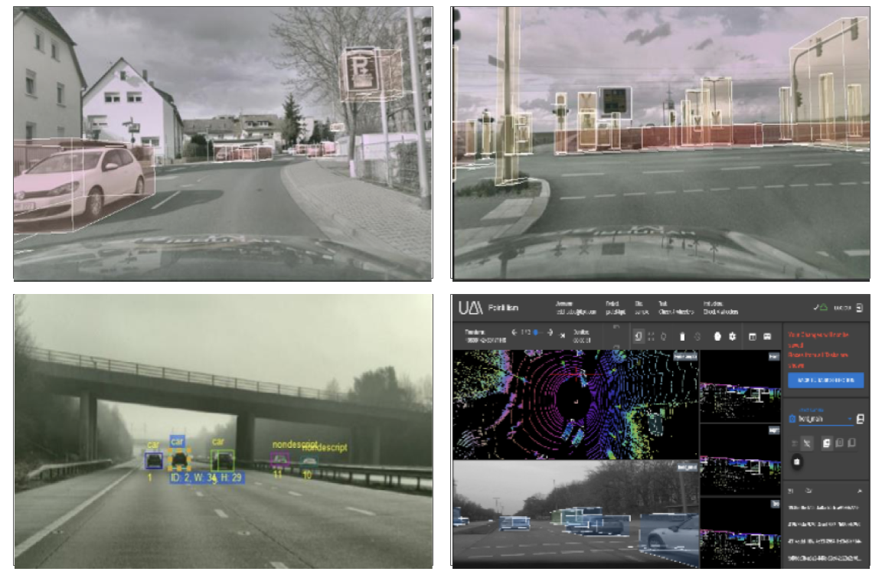
Task: Toggle the scissors tool in the right sidebar
Action: pos(807,444)
